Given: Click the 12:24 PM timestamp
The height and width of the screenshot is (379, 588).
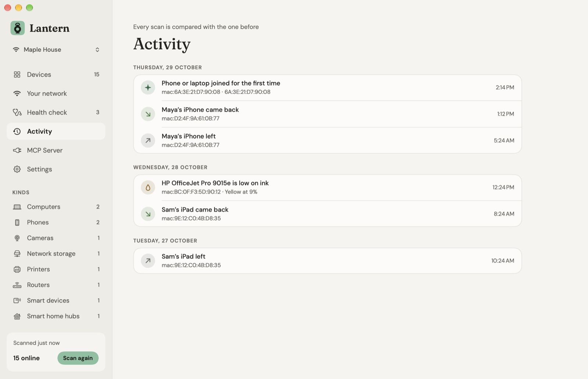Looking at the screenshot, I should (x=503, y=187).
